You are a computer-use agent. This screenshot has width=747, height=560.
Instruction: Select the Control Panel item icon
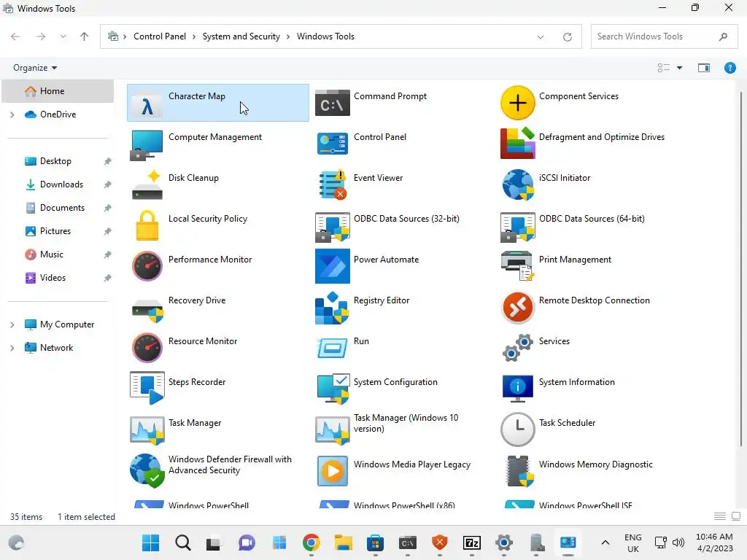332,144
